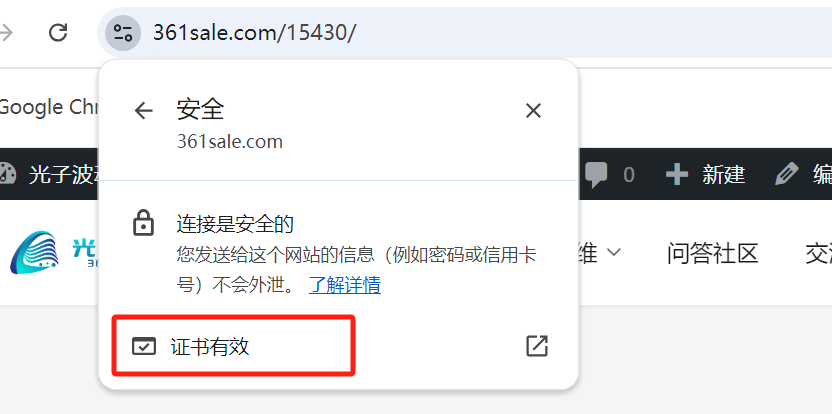Image resolution: width=832 pixels, height=414 pixels.
Task: Expand the chevron next to 维
Action: 614,252
